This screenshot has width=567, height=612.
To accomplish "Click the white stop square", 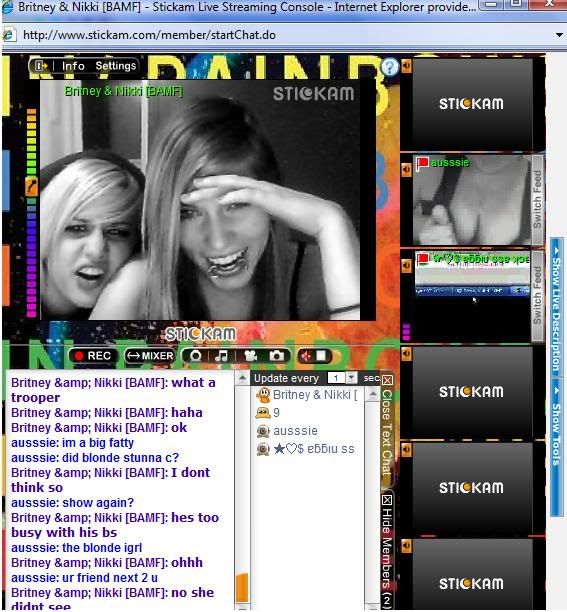I will click(321, 356).
